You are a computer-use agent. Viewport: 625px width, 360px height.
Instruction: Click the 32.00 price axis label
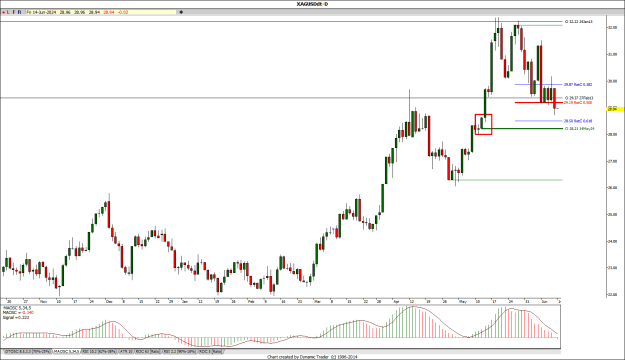pos(612,28)
